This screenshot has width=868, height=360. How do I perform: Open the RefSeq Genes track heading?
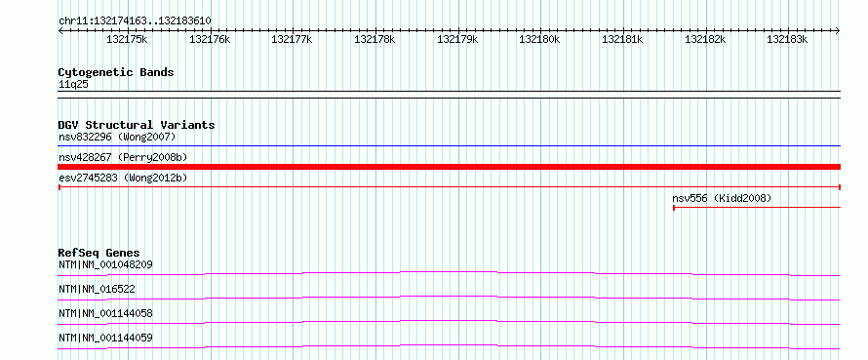click(x=99, y=253)
